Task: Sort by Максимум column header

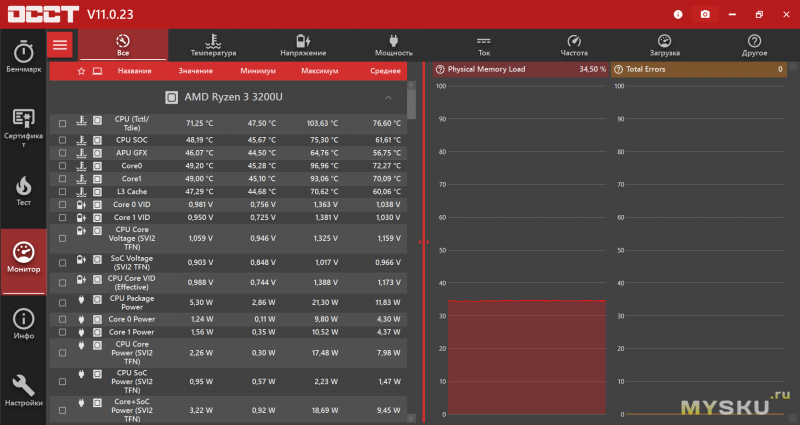Action: pyautogui.click(x=320, y=71)
